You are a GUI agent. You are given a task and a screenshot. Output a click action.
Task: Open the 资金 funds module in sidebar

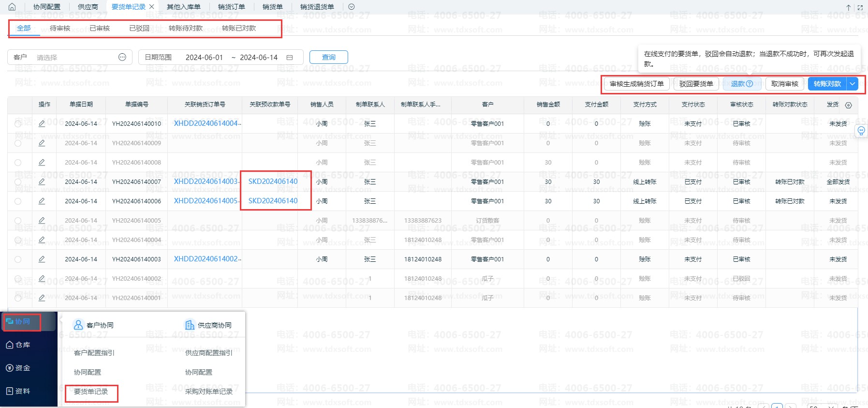pyautogui.click(x=18, y=368)
